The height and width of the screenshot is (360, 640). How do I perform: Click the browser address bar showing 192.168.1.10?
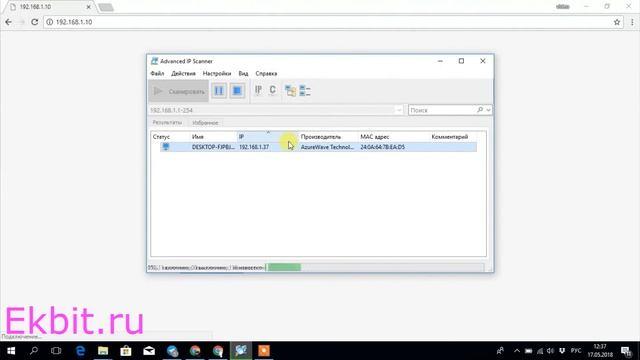[333, 22]
